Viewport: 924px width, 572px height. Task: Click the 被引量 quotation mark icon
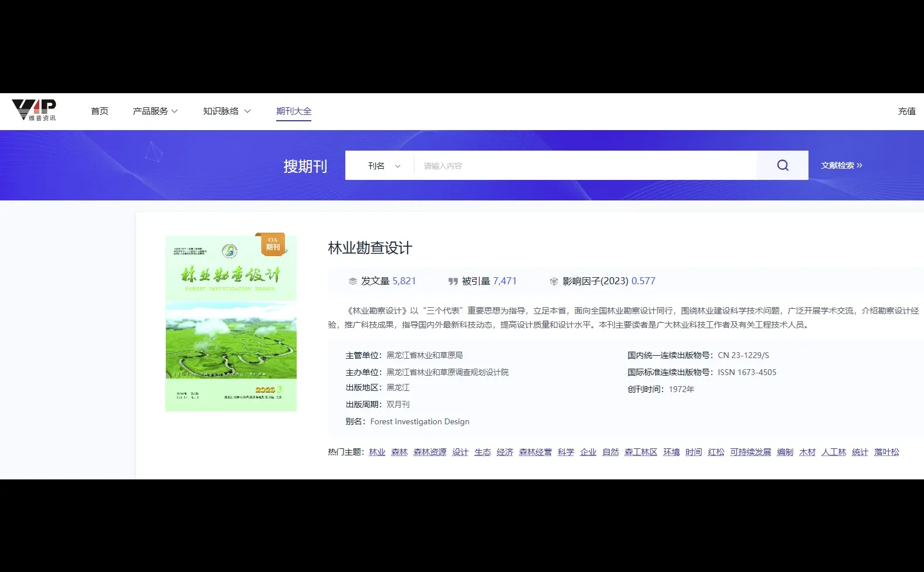coord(453,281)
